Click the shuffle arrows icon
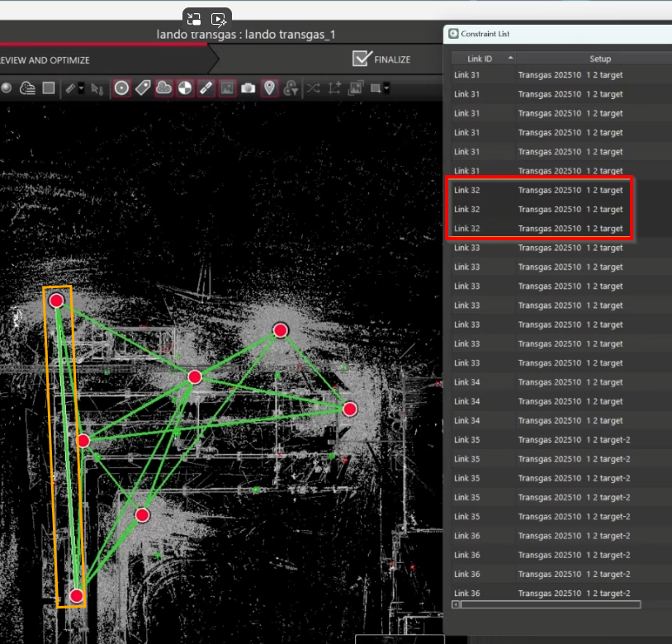 (313, 88)
